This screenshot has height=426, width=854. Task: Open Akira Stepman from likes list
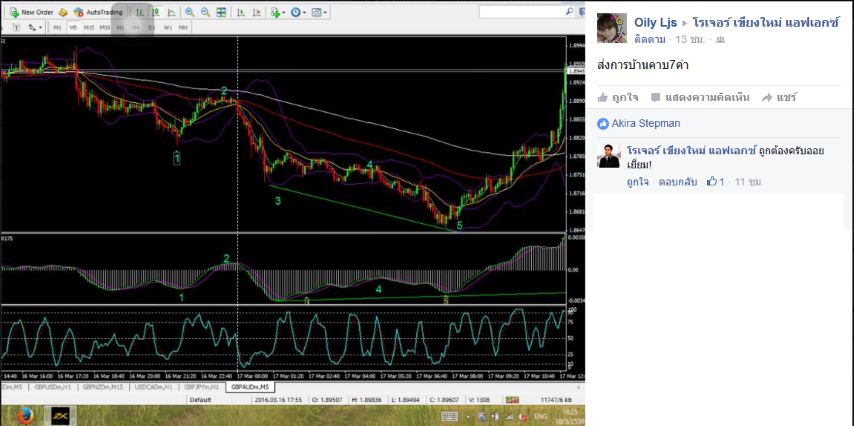point(646,124)
